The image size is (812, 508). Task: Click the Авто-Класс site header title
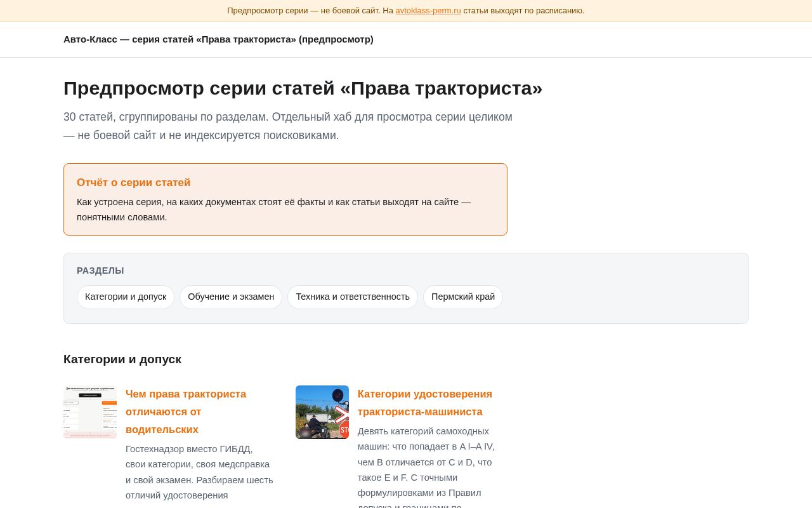point(218,39)
